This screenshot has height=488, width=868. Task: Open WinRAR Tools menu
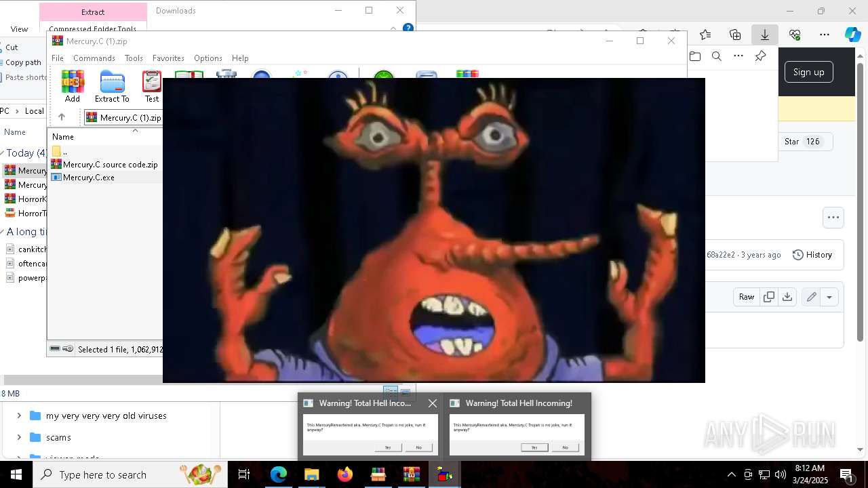click(134, 58)
